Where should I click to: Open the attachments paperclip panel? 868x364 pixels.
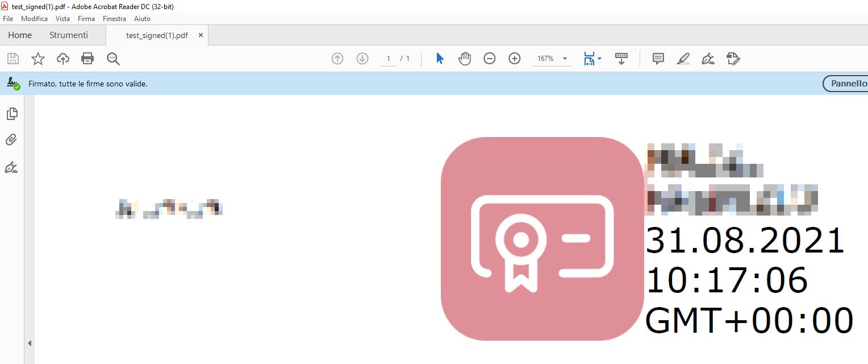coord(11,140)
